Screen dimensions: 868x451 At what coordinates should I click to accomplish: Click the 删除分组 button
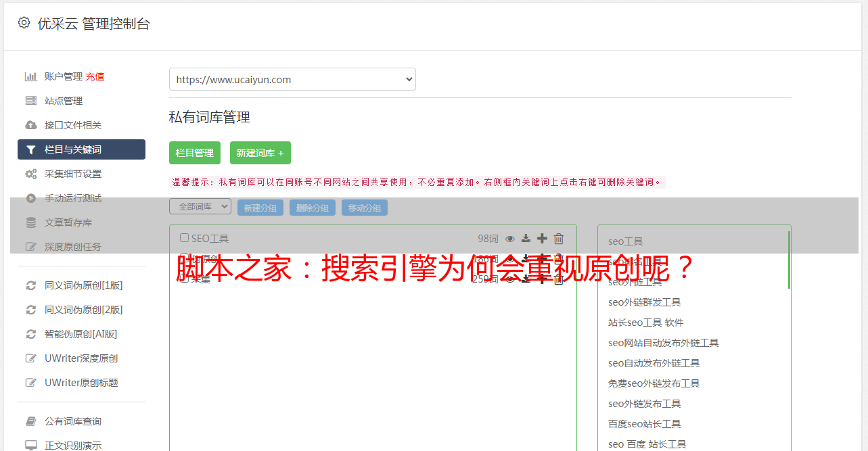tap(313, 208)
